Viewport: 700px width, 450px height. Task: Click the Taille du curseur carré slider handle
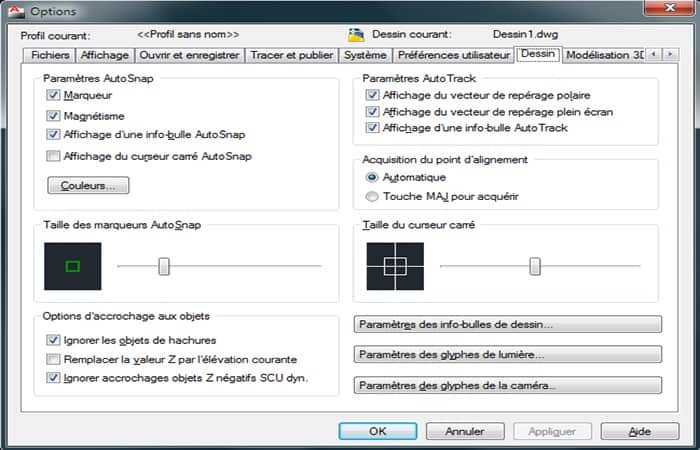pyautogui.click(x=535, y=267)
